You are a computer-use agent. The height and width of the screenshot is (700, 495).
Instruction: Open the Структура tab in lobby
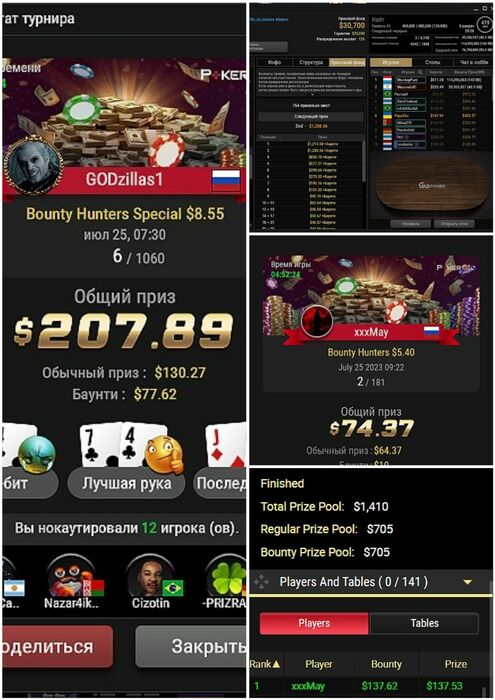click(311, 62)
